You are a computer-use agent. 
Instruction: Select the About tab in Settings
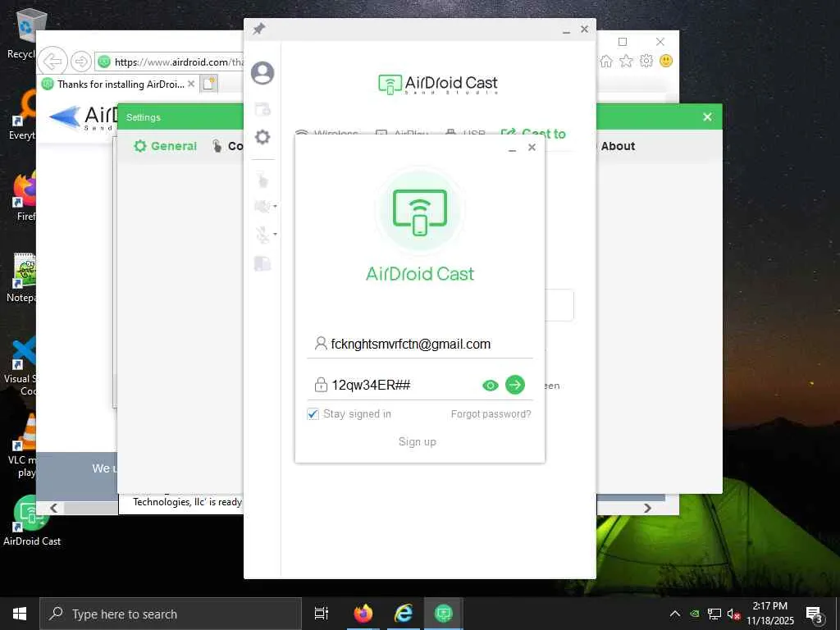coord(618,146)
